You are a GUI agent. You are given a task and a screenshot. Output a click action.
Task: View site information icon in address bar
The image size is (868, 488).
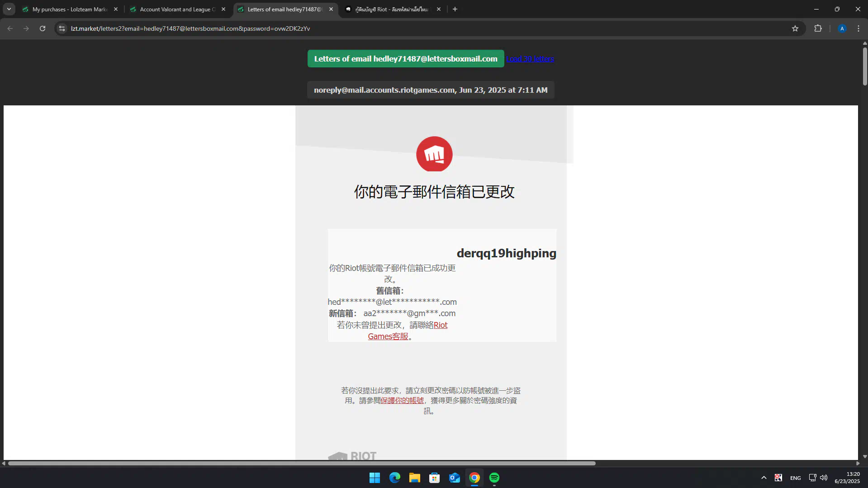click(62, 28)
